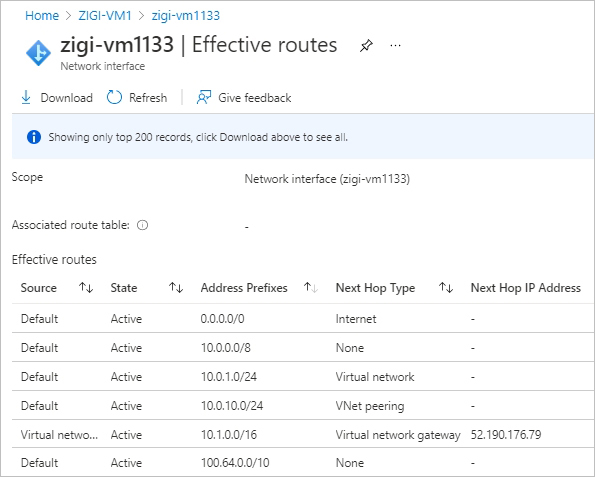595x477 pixels.
Task: Click the VNet peering next hop cell
Action: tap(370, 406)
